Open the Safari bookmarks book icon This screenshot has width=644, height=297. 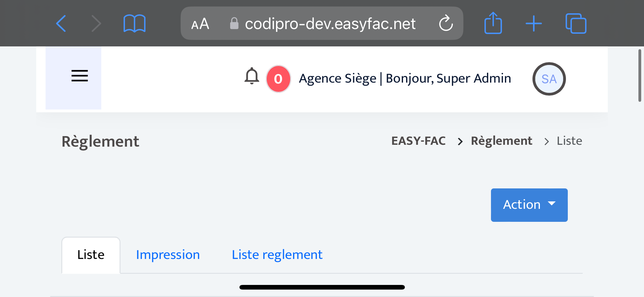(134, 24)
